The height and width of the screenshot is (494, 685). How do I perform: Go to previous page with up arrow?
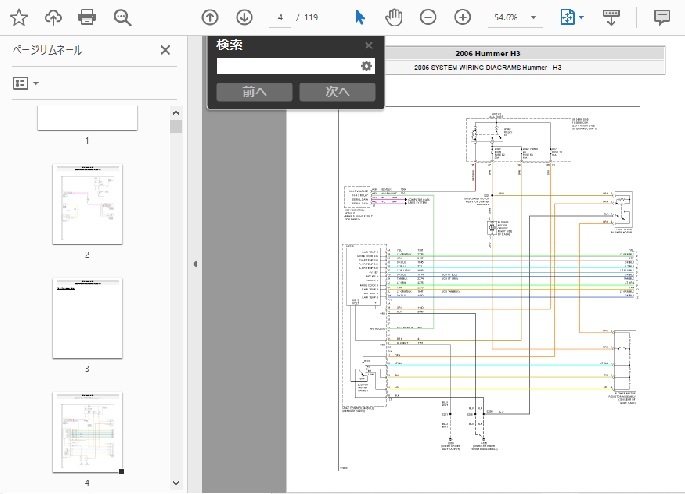[210, 17]
